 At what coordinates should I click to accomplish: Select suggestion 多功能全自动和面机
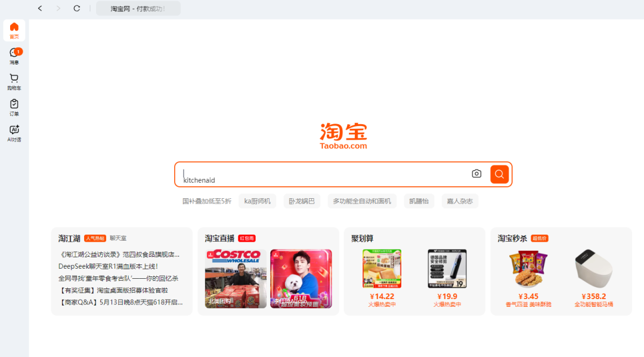(362, 201)
